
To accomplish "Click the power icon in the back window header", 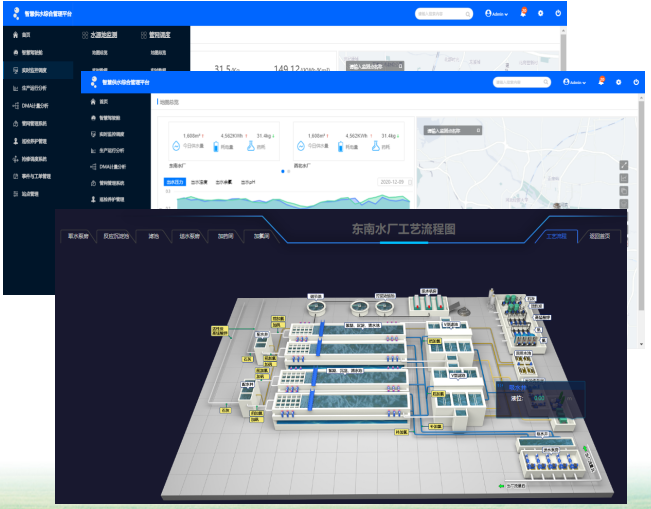I will point(558,13).
